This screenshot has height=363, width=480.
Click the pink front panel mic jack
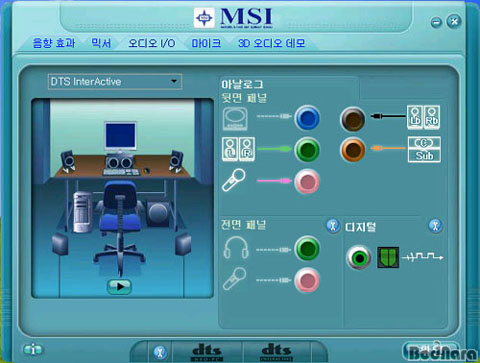click(x=307, y=280)
